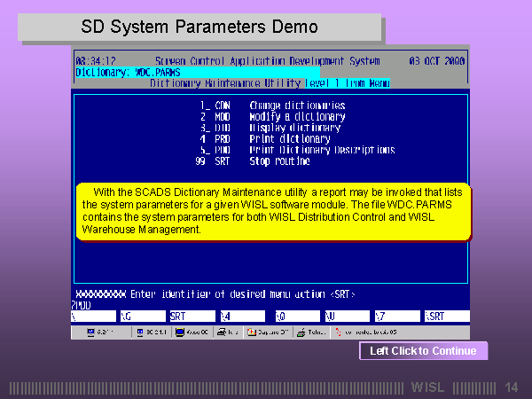Click the \4 function key field

click(x=241, y=316)
